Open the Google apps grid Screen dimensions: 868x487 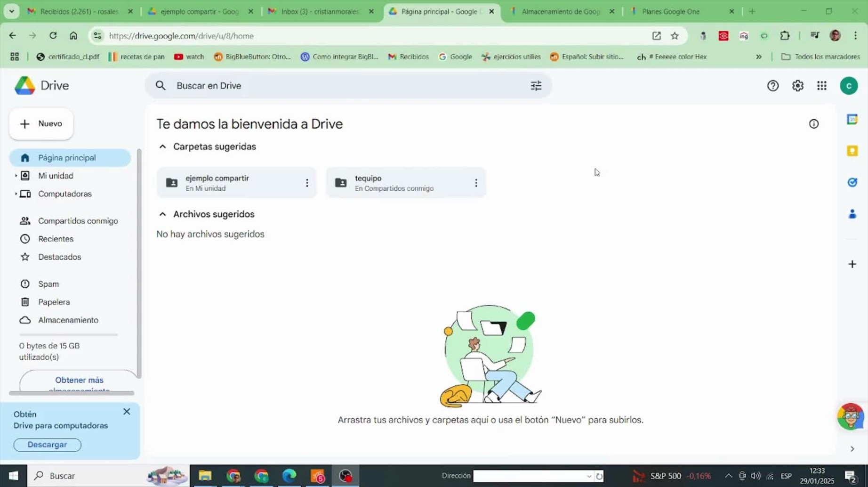coord(821,86)
